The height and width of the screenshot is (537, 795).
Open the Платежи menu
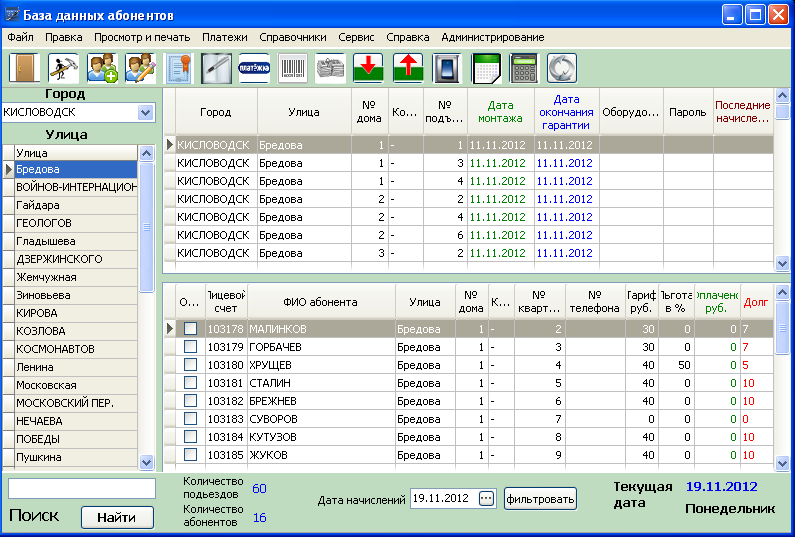tap(225, 37)
